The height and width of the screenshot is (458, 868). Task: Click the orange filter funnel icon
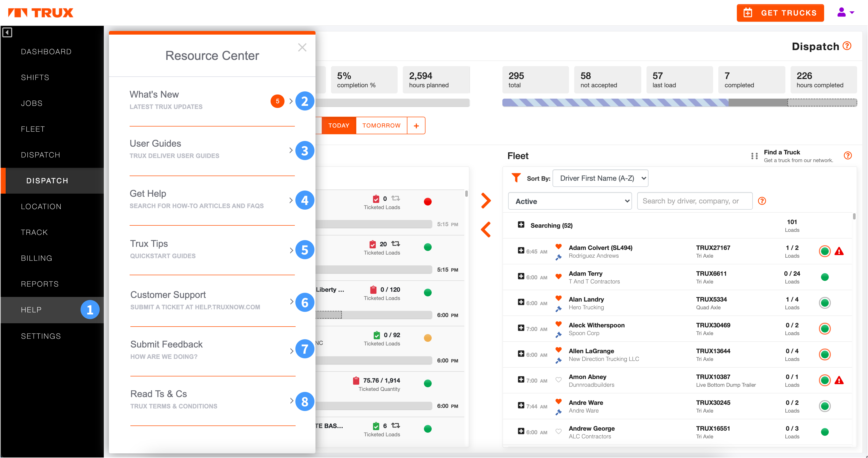tap(516, 178)
